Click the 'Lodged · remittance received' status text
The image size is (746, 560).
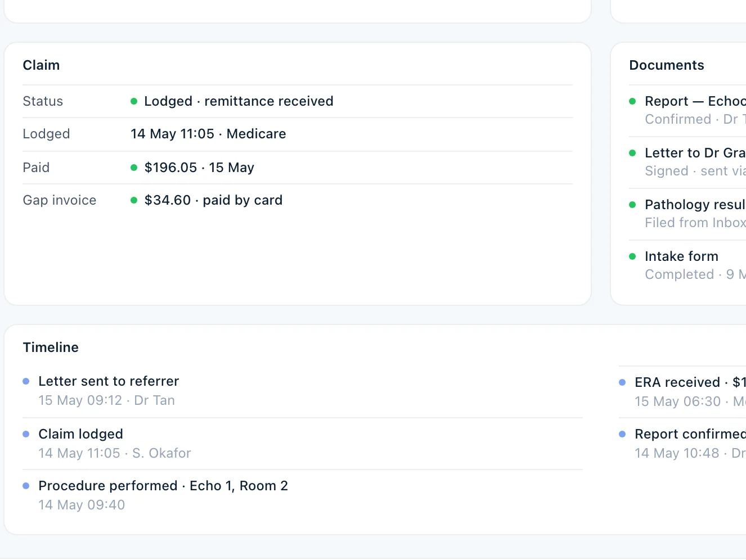point(239,101)
